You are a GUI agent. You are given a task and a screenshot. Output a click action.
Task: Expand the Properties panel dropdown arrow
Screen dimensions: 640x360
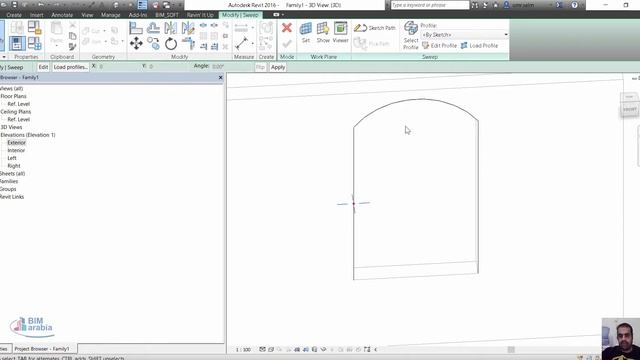(x=4, y=57)
